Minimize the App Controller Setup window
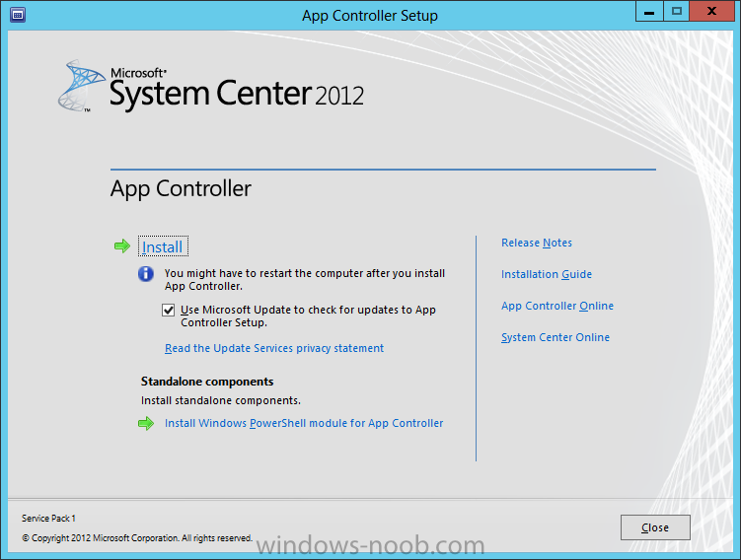This screenshot has height=560, width=741. click(649, 11)
